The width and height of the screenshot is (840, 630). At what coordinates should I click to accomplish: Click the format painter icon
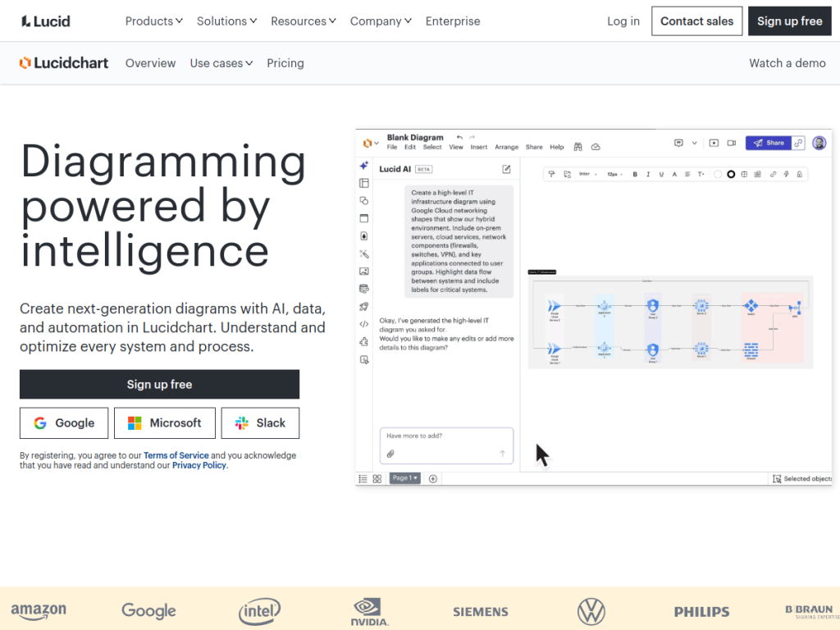pyautogui.click(x=551, y=174)
